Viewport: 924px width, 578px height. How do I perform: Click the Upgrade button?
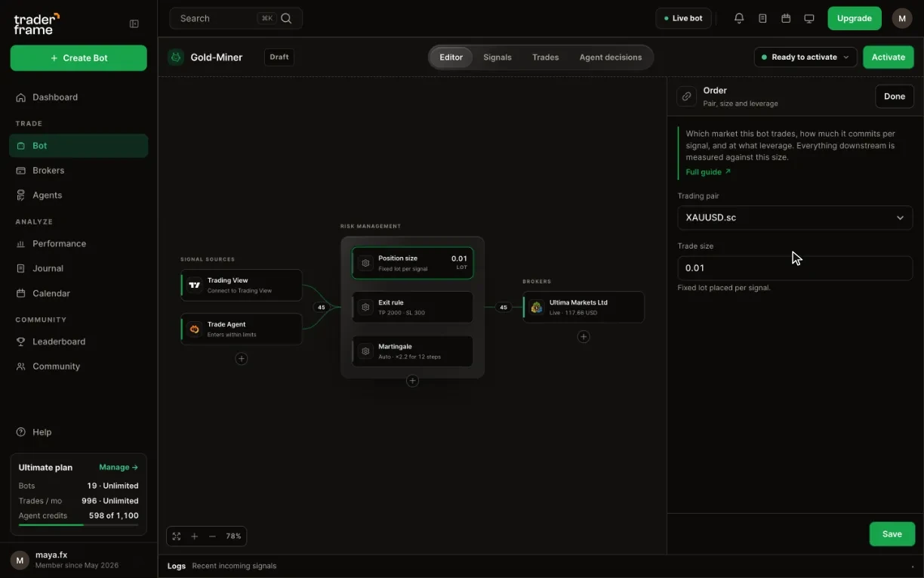(x=855, y=18)
